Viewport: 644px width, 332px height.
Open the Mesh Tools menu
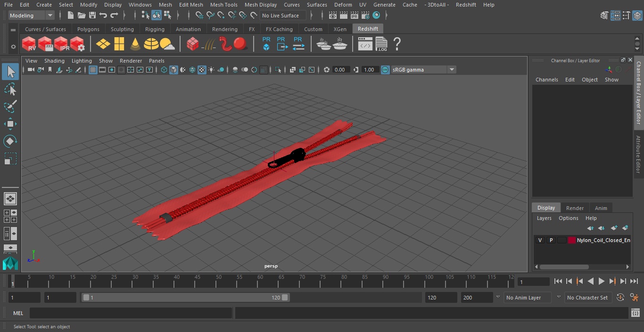click(x=223, y=5)
